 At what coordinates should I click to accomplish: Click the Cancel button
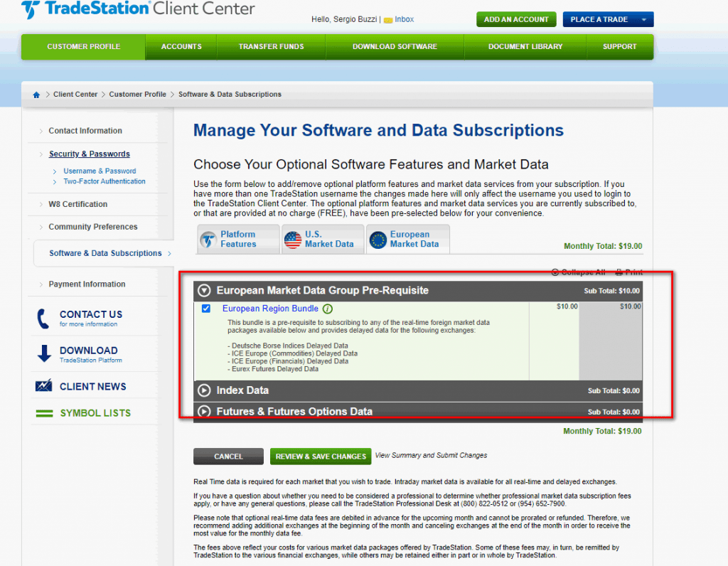click(228, 456)
